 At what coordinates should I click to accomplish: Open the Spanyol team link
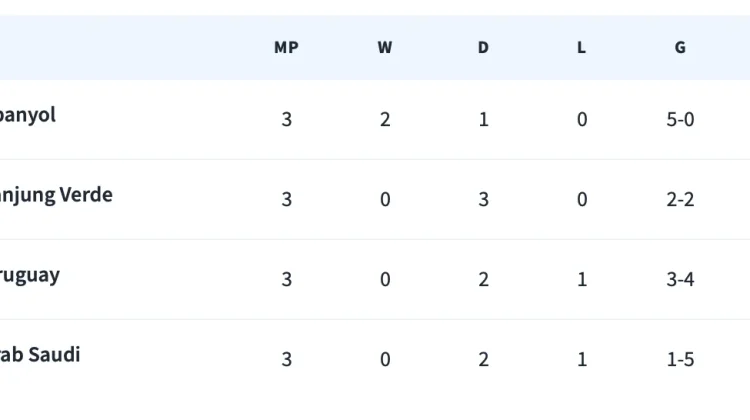pyautogui.click(x=28, y=115)
